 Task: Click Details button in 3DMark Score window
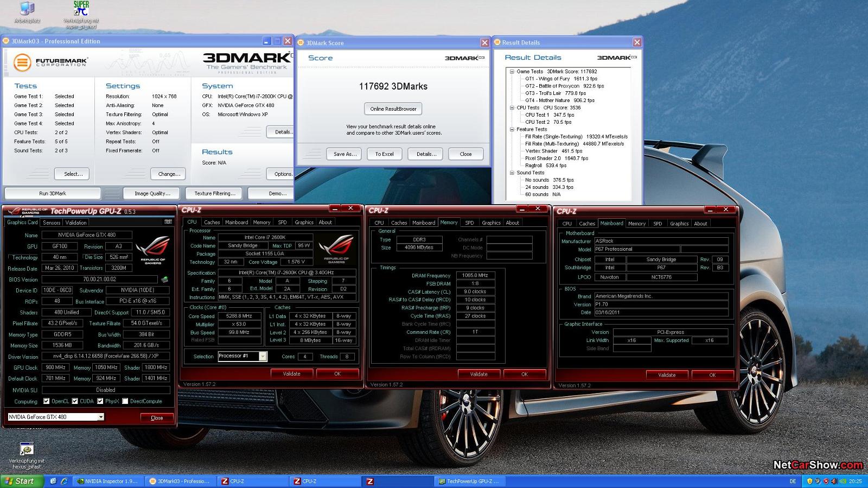[x=426, y=154]
